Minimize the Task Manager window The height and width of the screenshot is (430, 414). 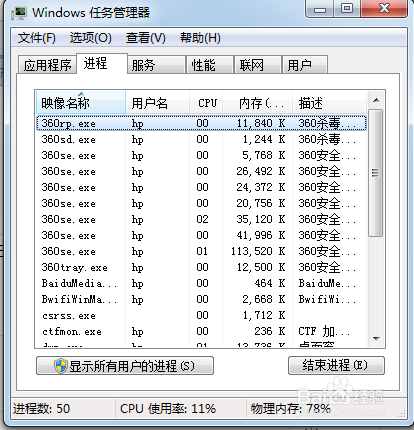tap(319, 9)
